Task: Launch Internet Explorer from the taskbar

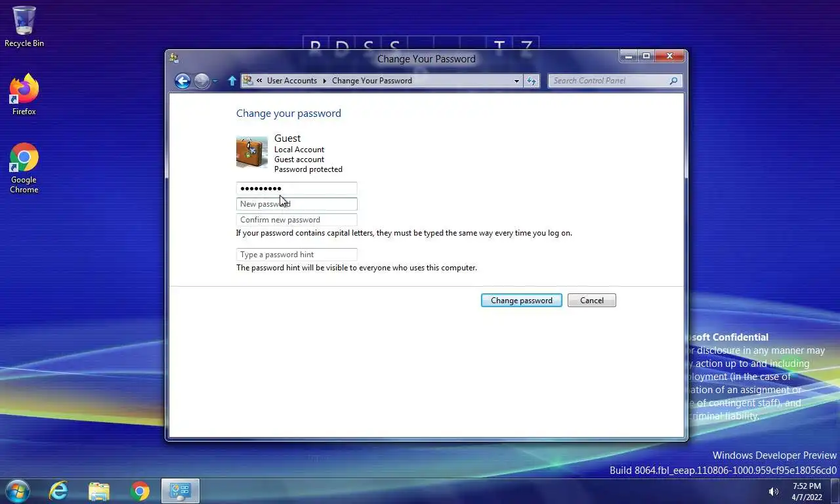Action: pos(58,490)
